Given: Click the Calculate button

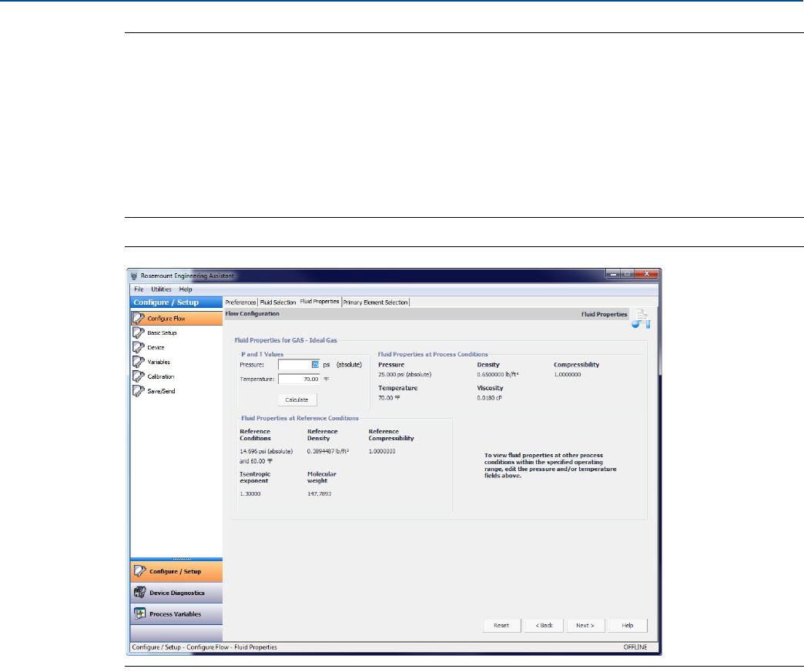Looking at the screenshot, I should [297, 400].
